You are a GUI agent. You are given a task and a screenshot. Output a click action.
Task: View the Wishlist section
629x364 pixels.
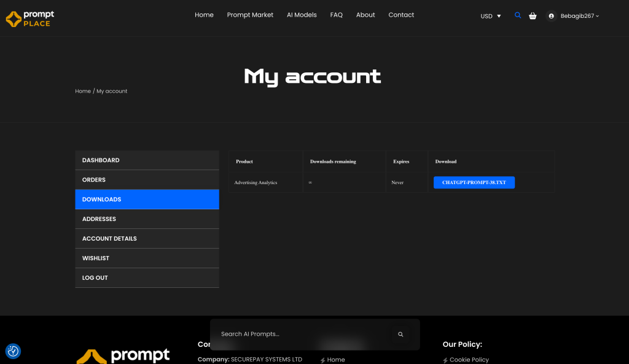(x=147, y=258)
